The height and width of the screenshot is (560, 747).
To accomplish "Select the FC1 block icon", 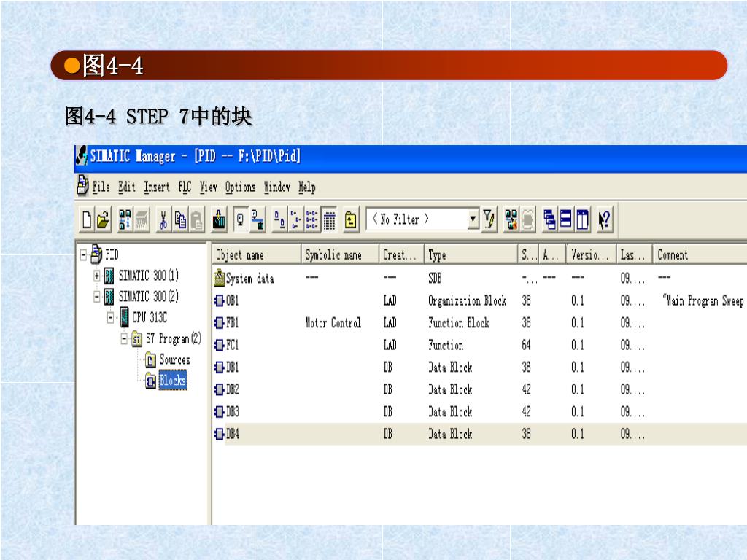I will pos(219,345).
